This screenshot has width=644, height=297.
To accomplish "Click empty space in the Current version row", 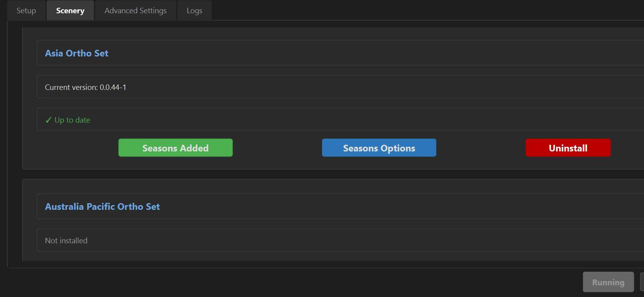I will tap(350, 87).
